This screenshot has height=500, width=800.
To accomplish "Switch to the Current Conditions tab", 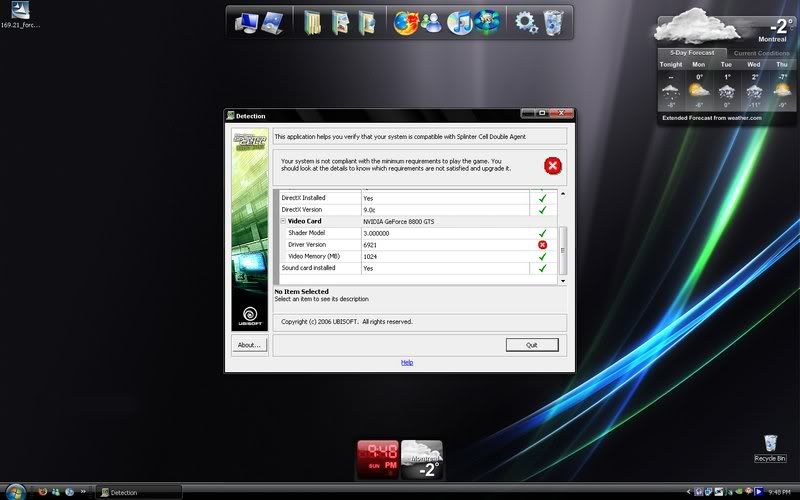I will click(761, 53).
